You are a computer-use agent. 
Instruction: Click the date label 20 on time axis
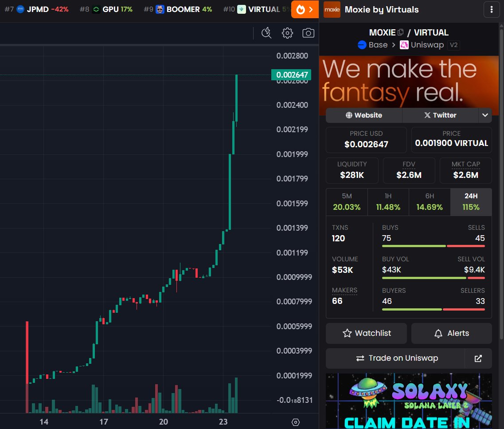tap(163, 421)
